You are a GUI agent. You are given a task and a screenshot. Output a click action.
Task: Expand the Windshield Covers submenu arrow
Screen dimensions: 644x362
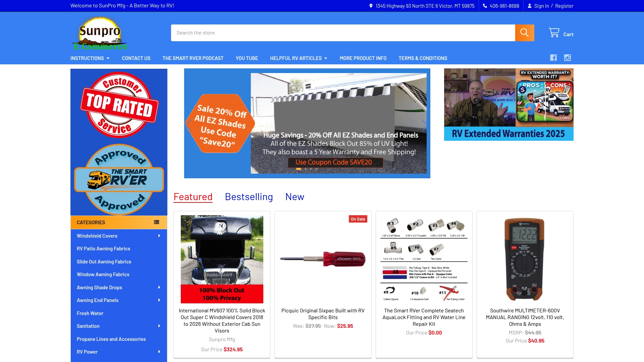pyautogui.click(x=159, y=236)
